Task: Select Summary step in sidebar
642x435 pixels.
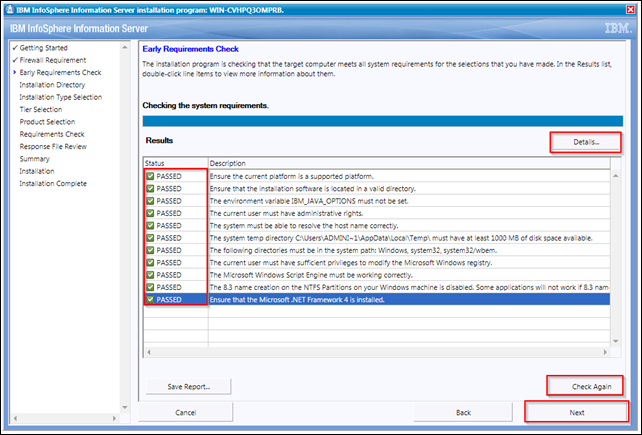Action: click(34, 159)
